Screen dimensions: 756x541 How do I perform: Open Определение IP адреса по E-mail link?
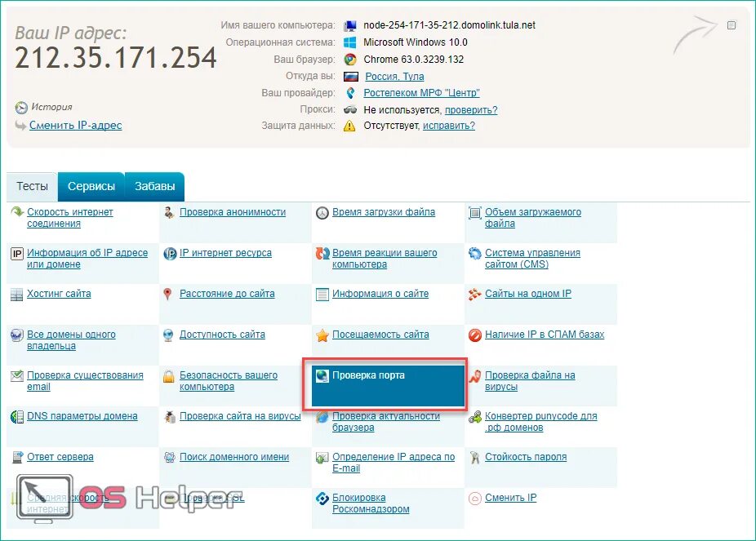(394, 463)
